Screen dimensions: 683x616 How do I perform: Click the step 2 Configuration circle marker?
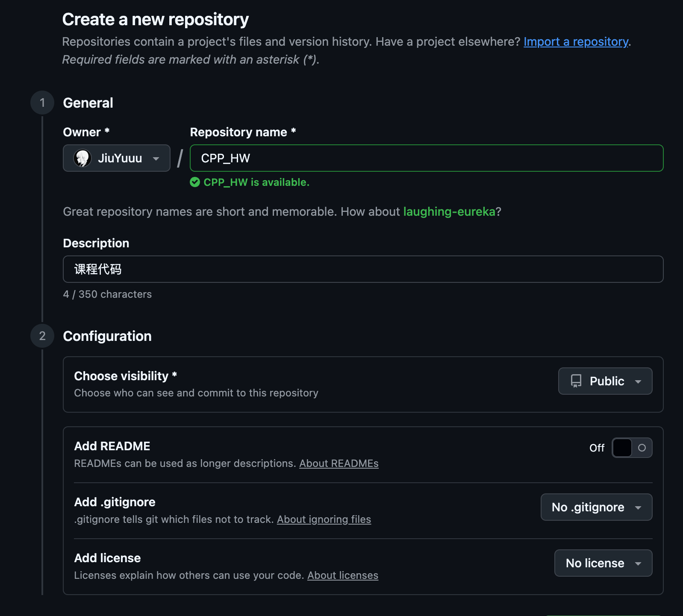coord(42,336)
